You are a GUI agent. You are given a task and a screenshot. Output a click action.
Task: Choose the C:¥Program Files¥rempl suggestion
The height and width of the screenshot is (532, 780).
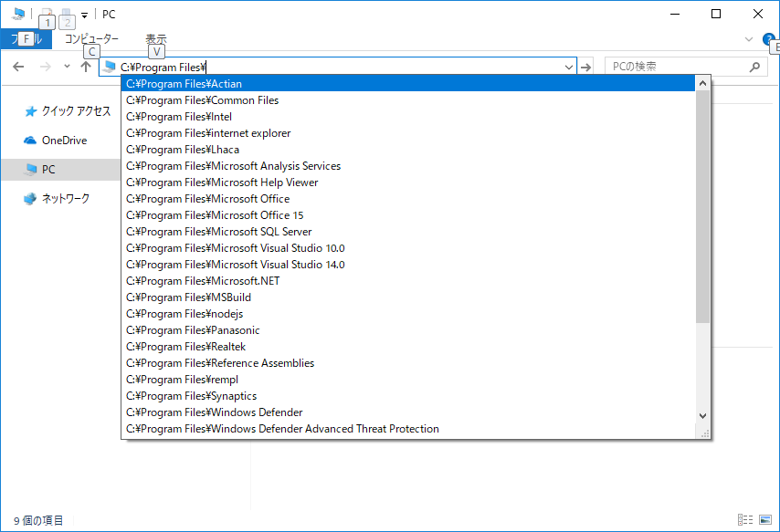pos(408,379)
